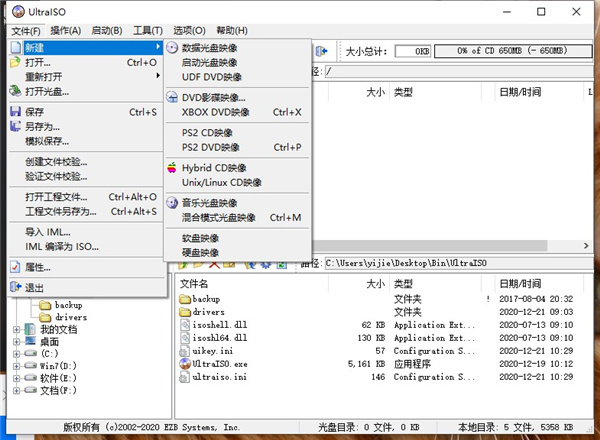Click the 音乐光盘映像 disc icon

pyautogui.click(x=172, y=202)
